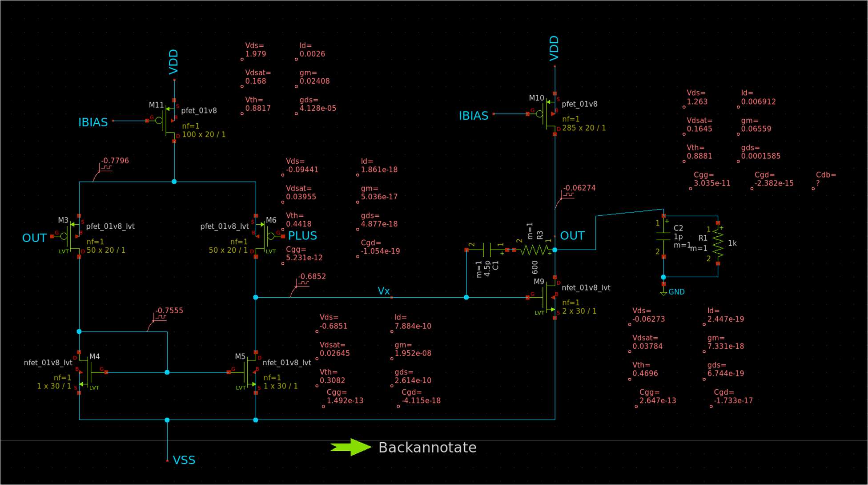Click M9 Vds value -0.06273
Screen dimensions: 868x485
649,319
